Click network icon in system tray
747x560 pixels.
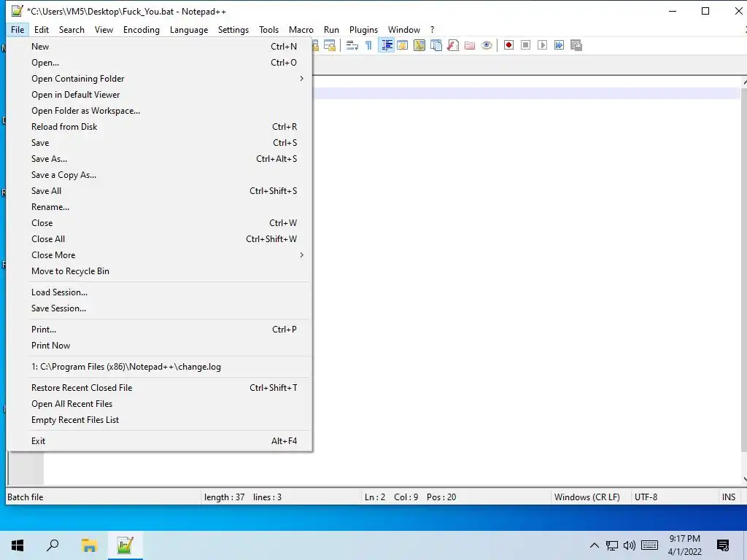612,545
